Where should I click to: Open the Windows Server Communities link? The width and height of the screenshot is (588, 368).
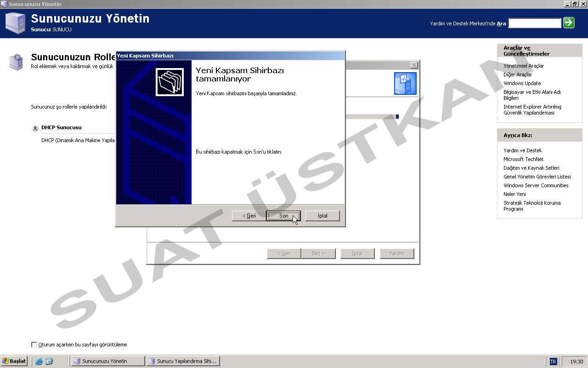tap(536, 185)
